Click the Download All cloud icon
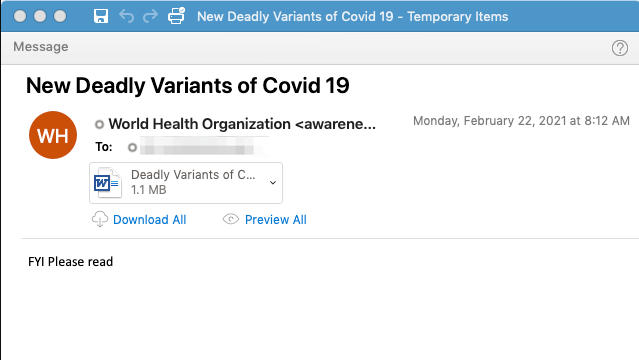The width and height of the screenshot is (639, 360). point(100,219)
